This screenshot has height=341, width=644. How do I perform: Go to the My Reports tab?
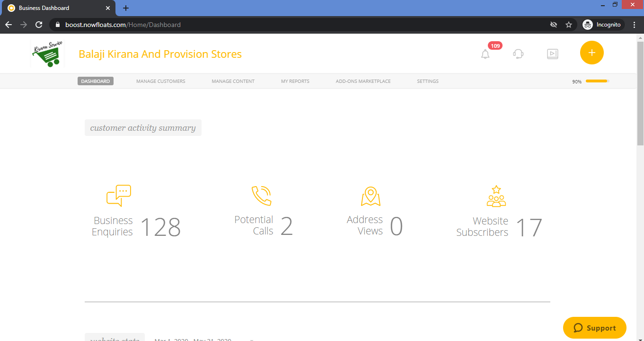295,81
